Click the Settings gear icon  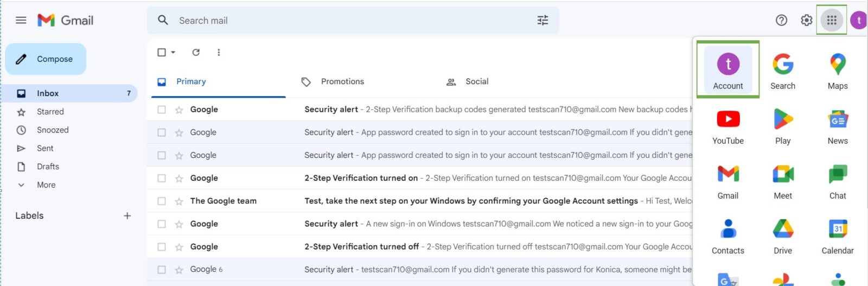(x=807, y=21)
